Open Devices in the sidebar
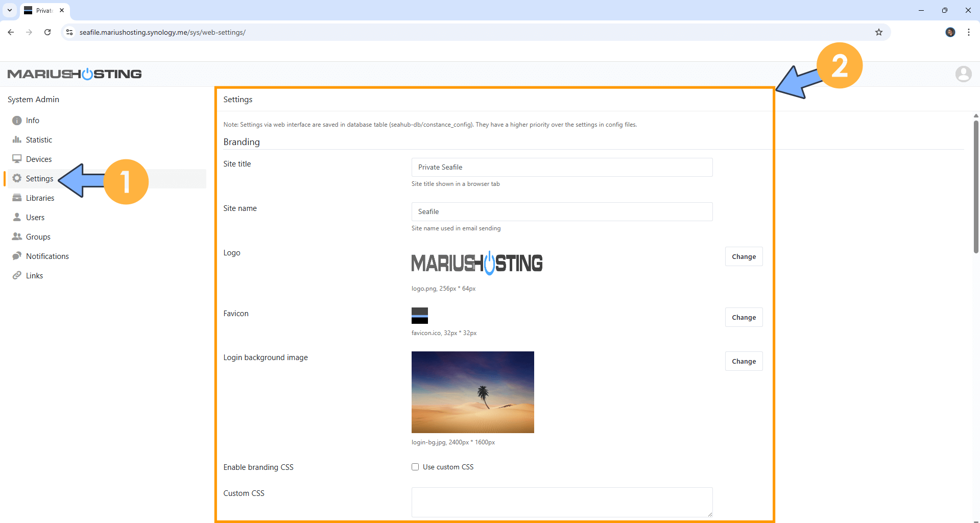 39,159
